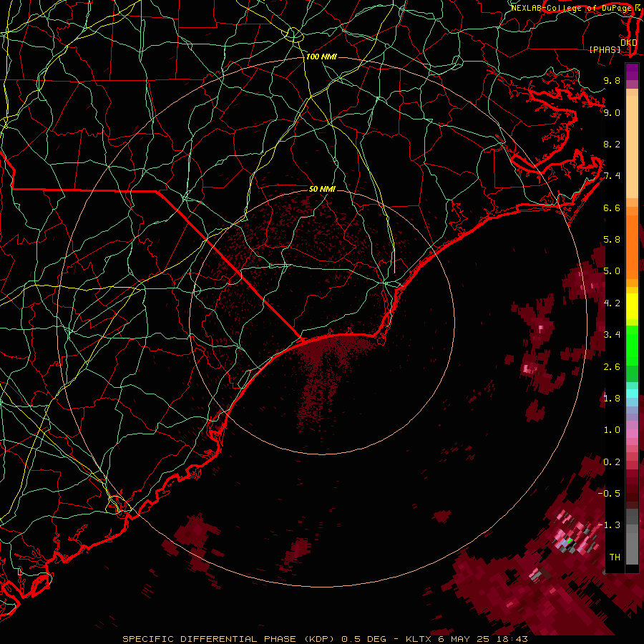Click the 3.4 color scale value
The height and width of the screenshot is (644, 644).
(x=612, y=335)
